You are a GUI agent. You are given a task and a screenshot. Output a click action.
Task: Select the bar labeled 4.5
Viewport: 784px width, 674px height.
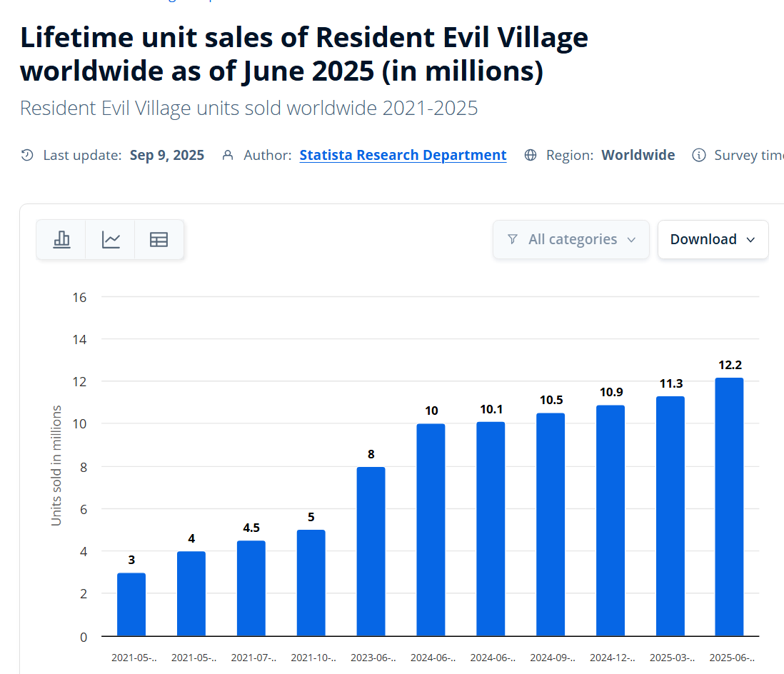[x=251, y=588]
